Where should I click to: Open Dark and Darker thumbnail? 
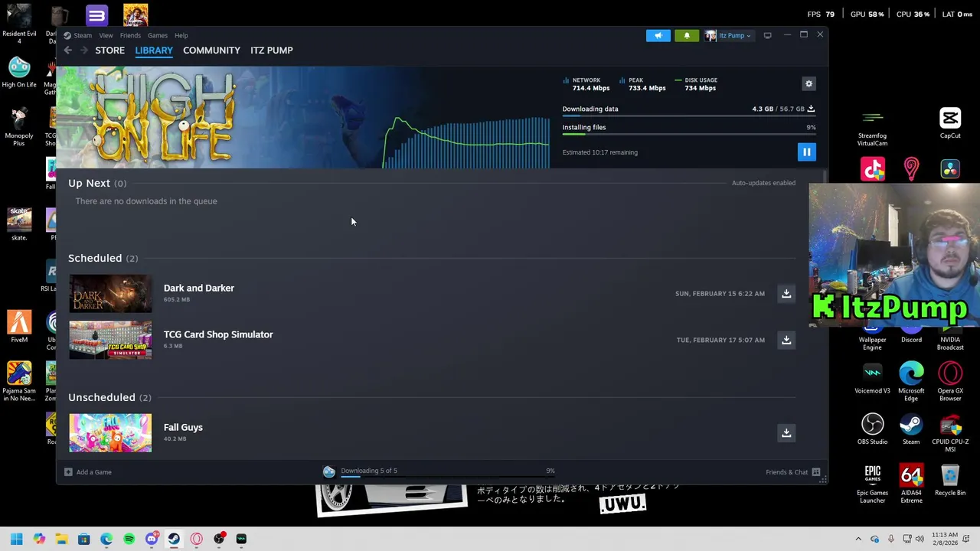(110, 294)
